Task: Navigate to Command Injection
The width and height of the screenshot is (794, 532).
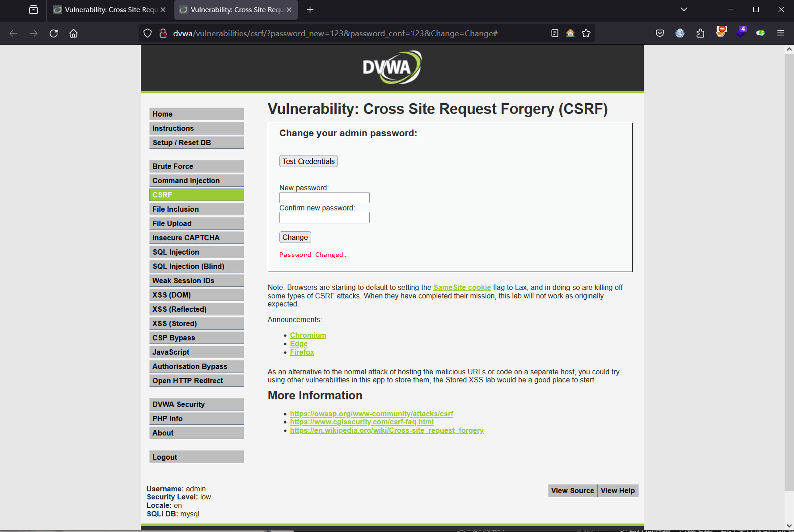Action: tap(197, 180)
